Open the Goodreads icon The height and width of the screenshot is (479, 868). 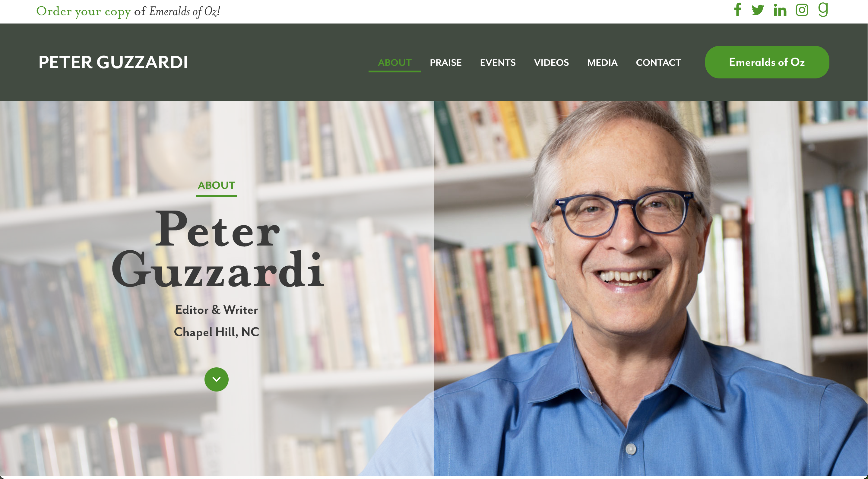(823, 9)
